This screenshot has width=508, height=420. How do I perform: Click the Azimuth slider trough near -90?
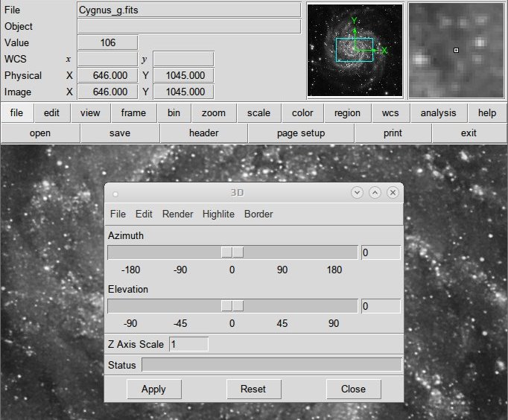[x=181, y=252]
